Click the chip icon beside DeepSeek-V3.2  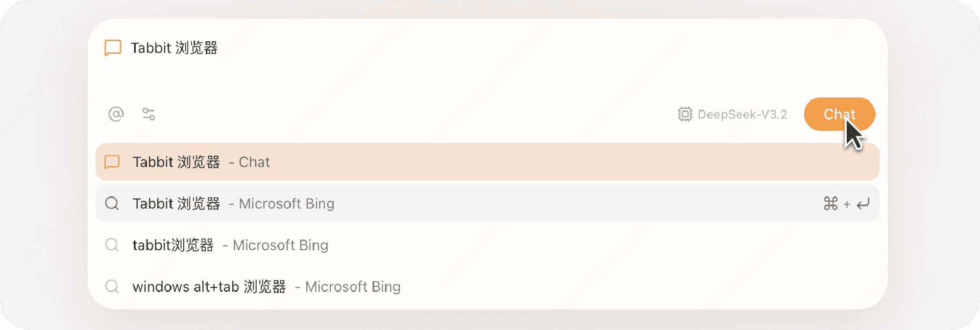[x=685, y=114]
